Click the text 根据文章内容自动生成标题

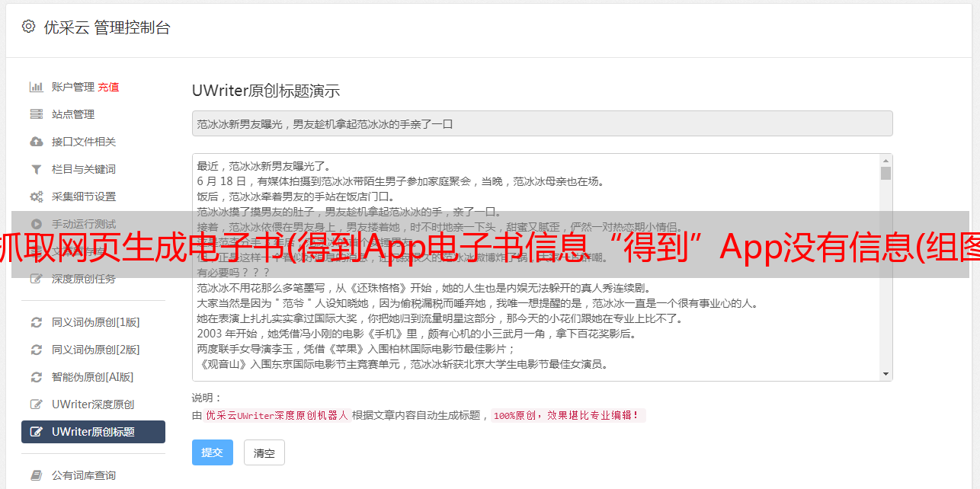coord(416,416)
